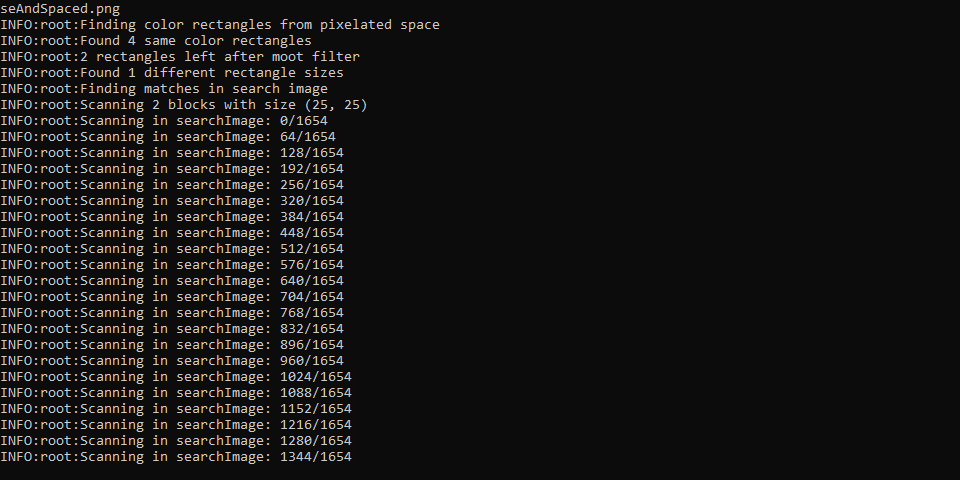
Task: Click the scanning progress line 896/1654
Action: 172,344
